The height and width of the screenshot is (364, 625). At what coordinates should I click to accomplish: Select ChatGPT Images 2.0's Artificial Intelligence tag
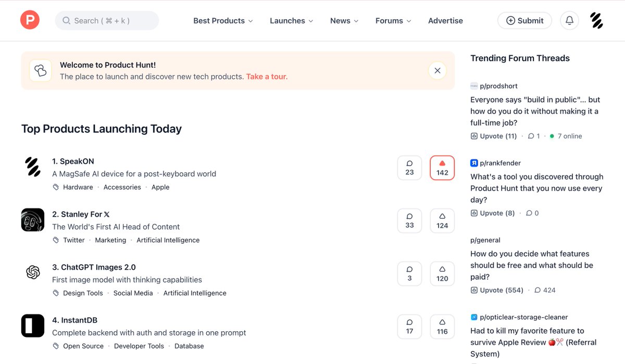coord(195,293)
